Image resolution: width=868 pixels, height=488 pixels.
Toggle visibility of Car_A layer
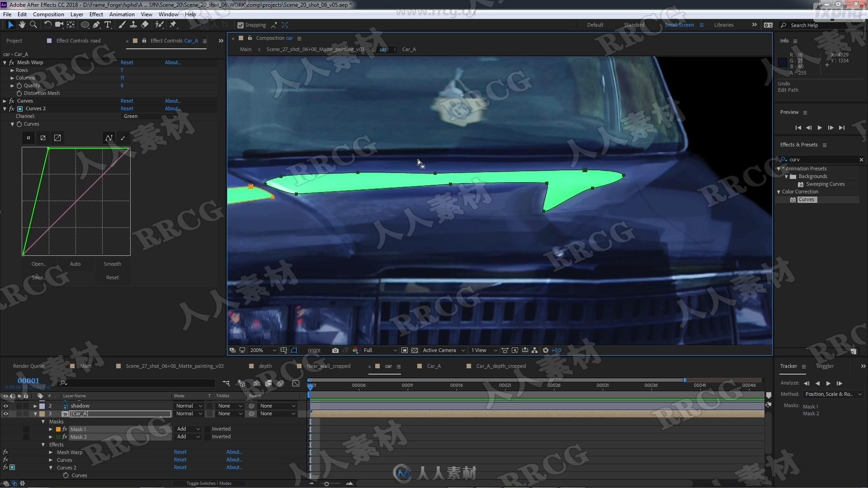click(5, 413)
